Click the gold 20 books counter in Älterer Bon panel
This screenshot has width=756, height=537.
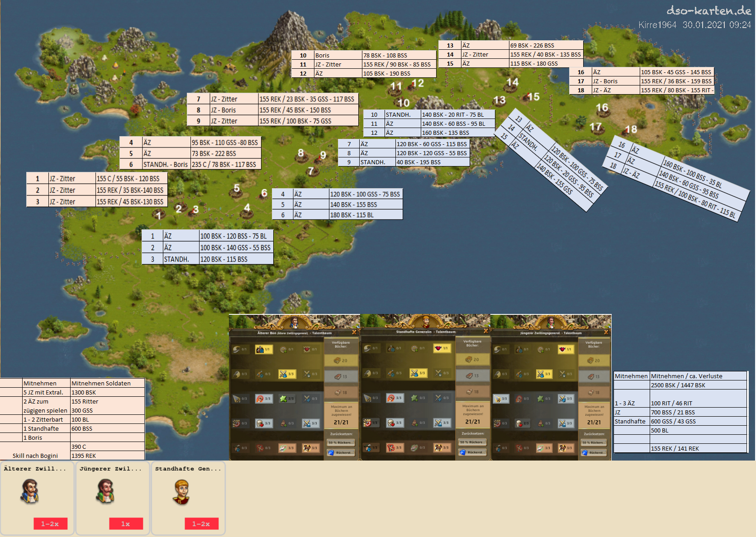341,361
